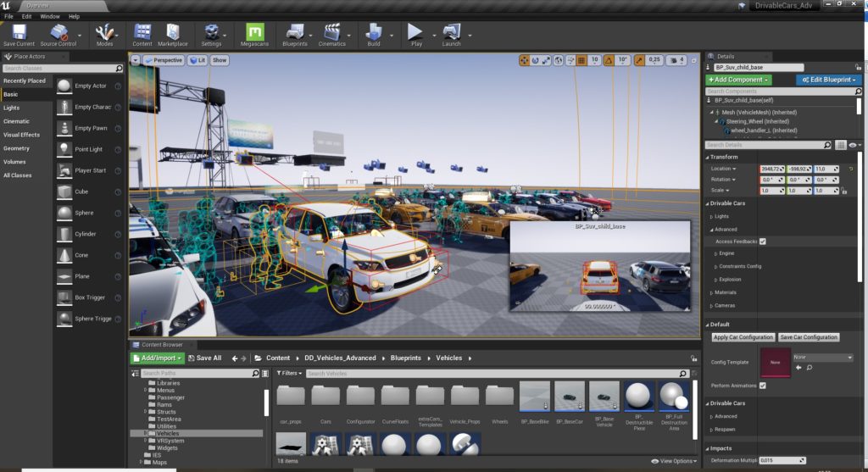Select the Geometry category in Place Actors
868x472 pixels.
(16, 148)
